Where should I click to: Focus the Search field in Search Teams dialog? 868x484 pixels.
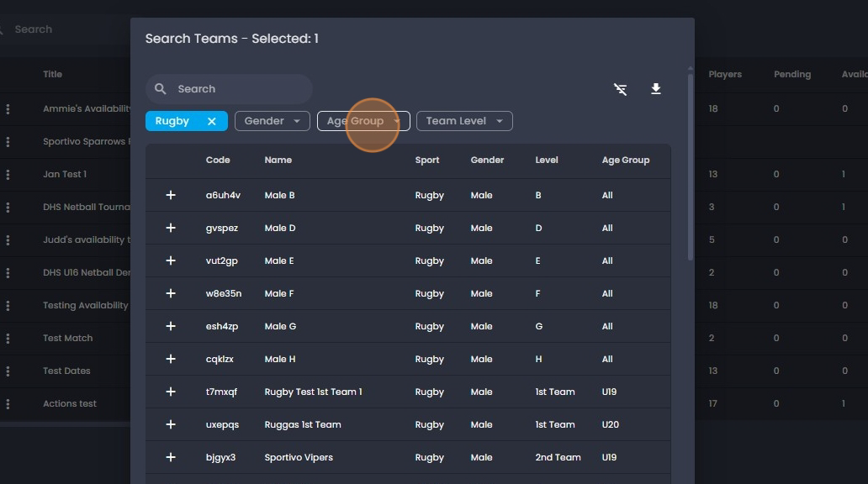(229, 89)
